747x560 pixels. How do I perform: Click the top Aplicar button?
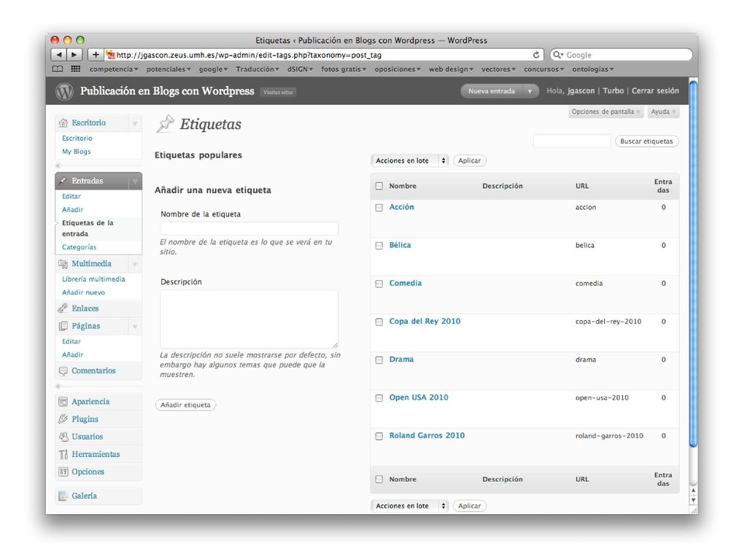click(469, 160)
